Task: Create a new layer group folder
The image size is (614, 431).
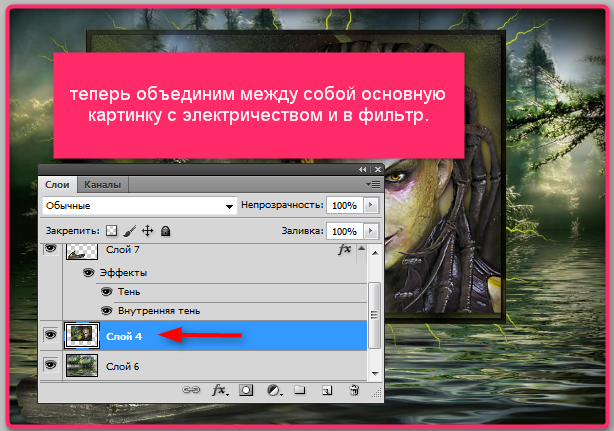Action: click(x=300, y=390)
